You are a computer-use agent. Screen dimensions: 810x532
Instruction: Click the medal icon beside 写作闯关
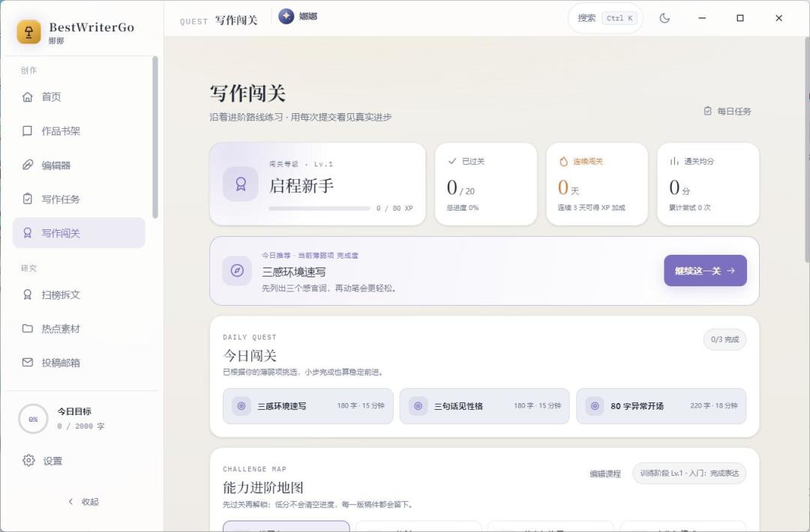point(28,233)
